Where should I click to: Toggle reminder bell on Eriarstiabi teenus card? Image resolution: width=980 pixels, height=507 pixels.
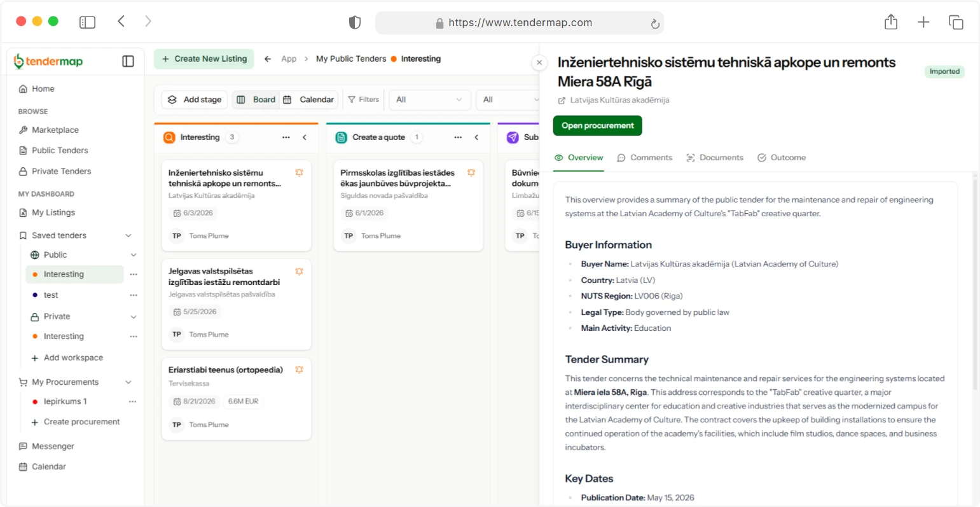(x=299, y=370)
